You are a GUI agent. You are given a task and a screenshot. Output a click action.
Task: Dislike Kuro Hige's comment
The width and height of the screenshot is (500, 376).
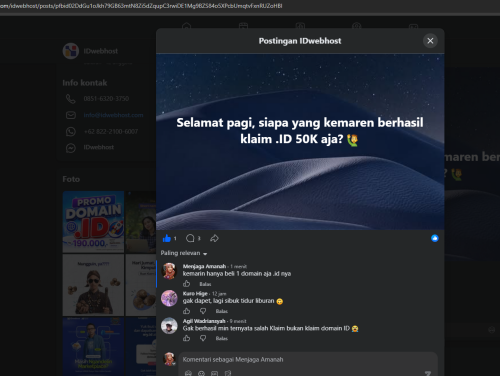pos(203,311)
